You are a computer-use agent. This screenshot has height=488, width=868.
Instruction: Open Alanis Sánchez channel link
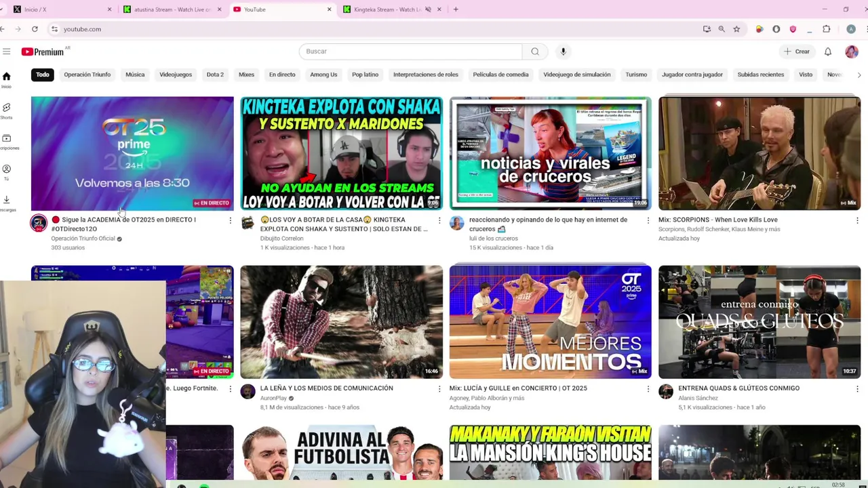tap(698, 399)
